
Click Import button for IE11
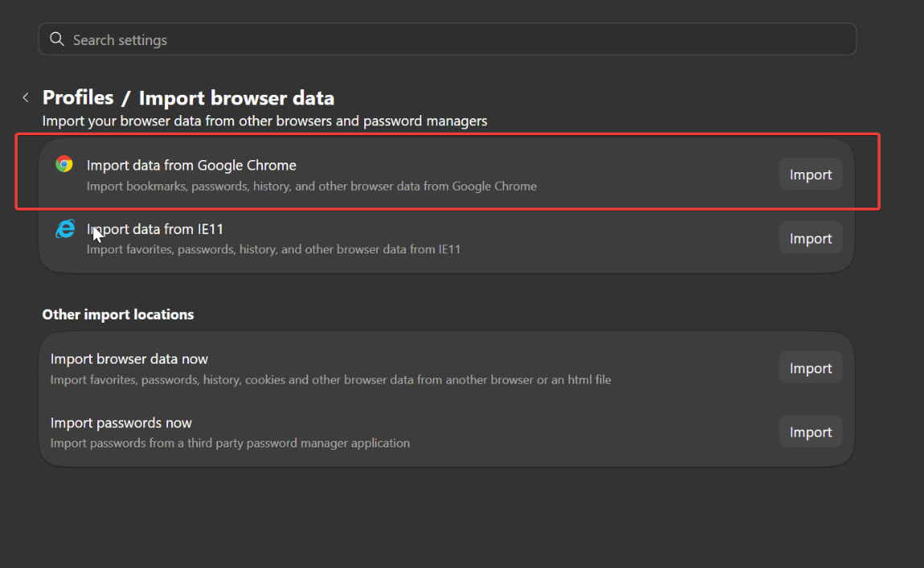click(811, 237)
